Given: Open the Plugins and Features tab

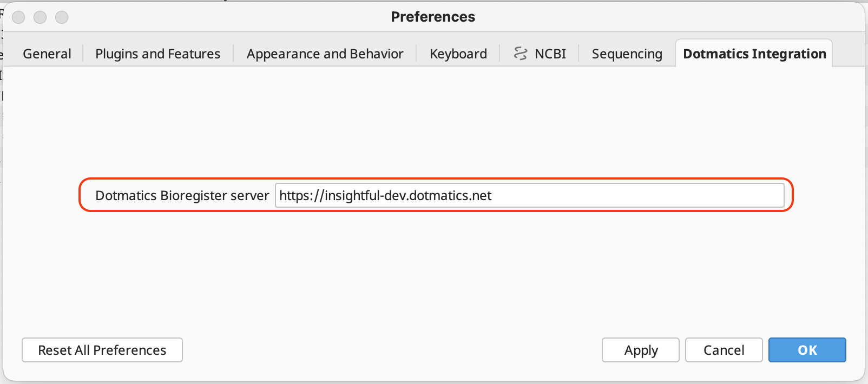Looking at the screenshot, I should (x=157, y=54).
